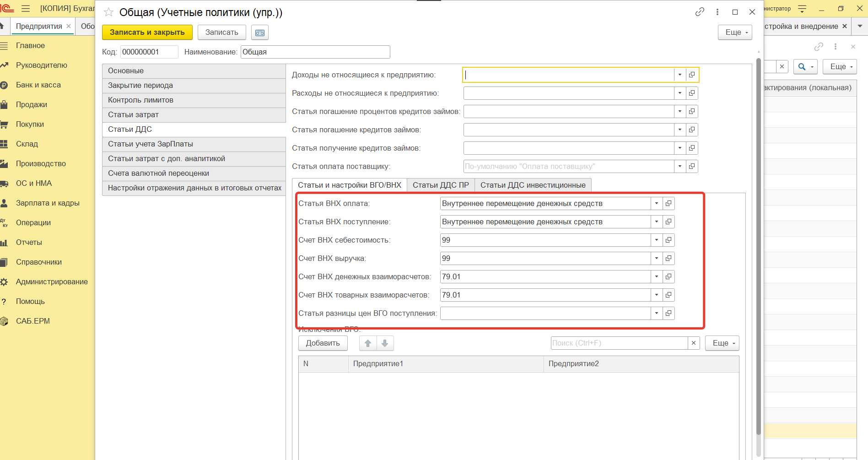Switch to the Предприятия open tab

click(x=39, y=27)
